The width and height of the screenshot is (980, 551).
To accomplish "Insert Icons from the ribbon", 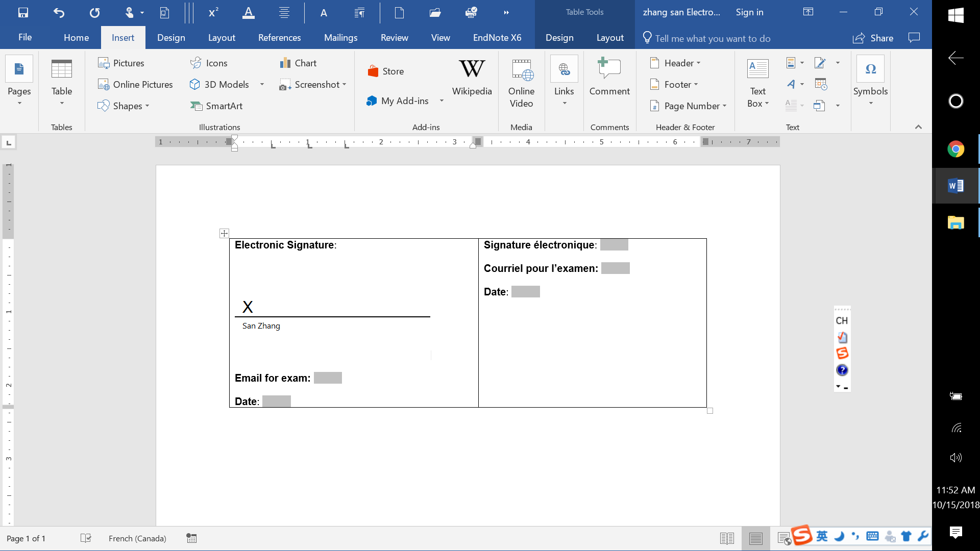I will click(x=209, y=63).
